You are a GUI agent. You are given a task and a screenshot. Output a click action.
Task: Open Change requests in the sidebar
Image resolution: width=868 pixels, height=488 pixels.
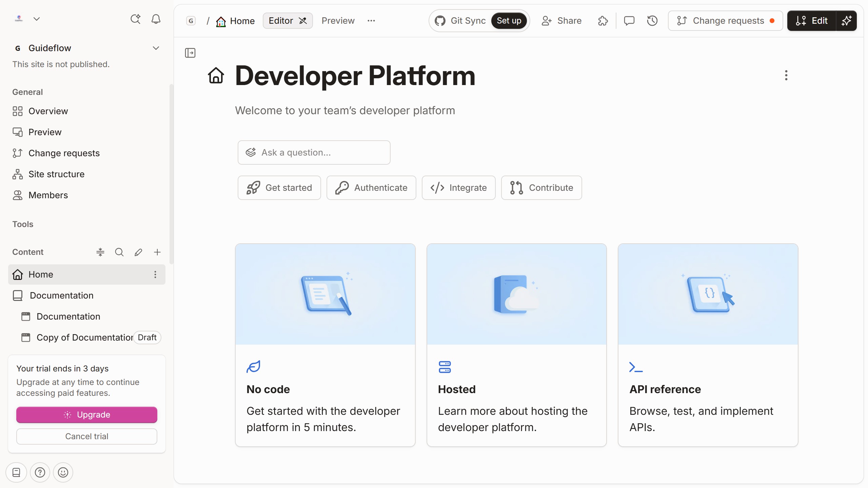point(87,153)
